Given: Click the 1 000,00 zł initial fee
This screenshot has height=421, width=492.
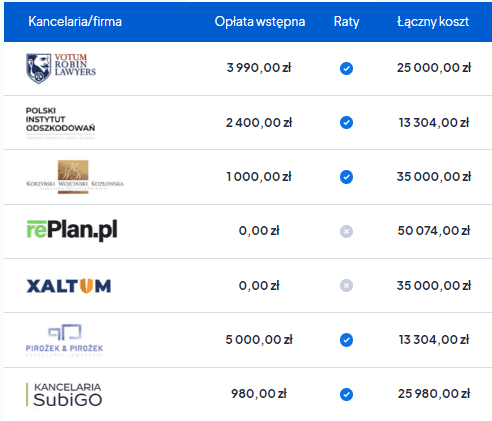Looking at the screenshot, I should pos(259,177).
